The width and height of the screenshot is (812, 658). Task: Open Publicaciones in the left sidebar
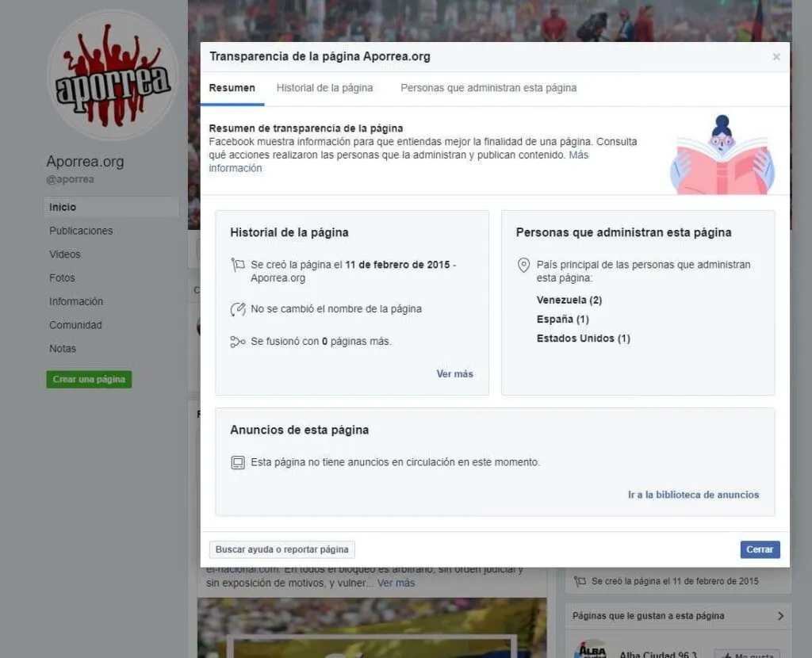[x=81, y=231]
